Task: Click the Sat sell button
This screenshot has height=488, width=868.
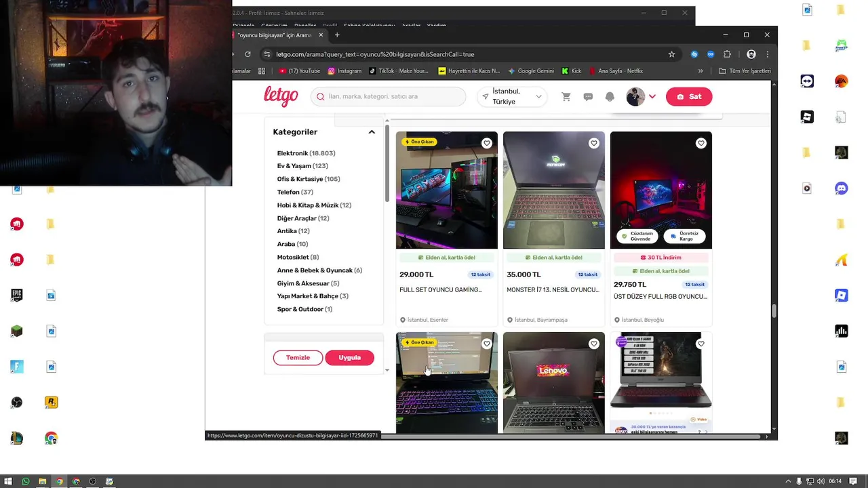Action: (689, 97)
